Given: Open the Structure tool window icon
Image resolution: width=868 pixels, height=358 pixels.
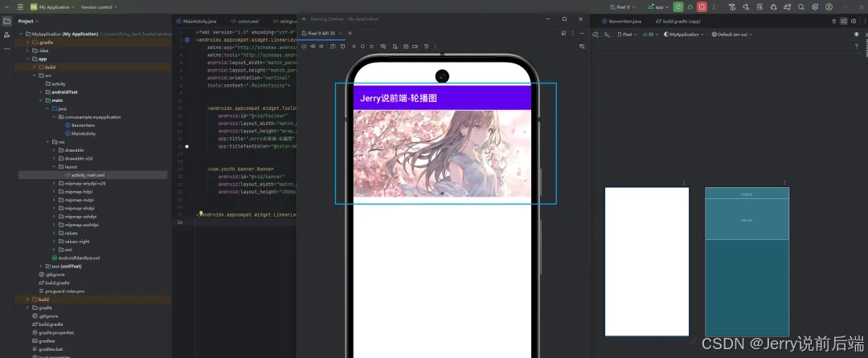Looking at the screenshot, I should (6, 35).
